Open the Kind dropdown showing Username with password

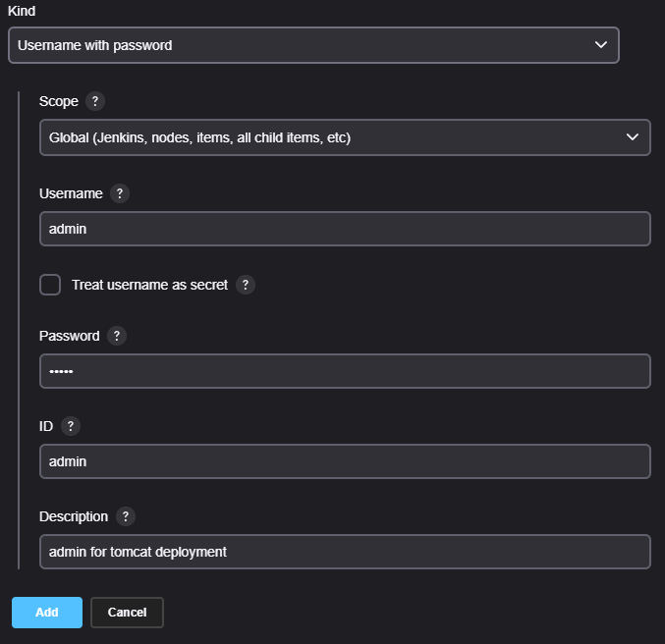pos(313,45)
